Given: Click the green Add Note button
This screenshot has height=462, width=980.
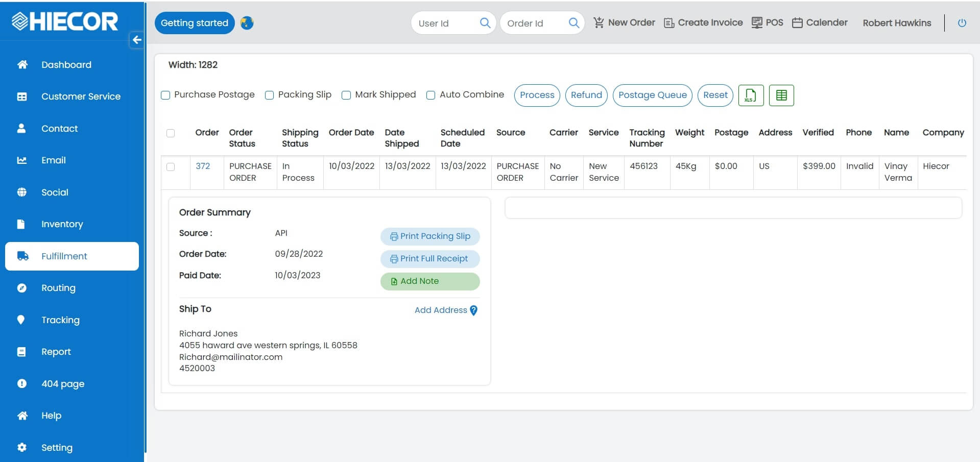Looking at the screenshot, I should click(x=429, y=281).
